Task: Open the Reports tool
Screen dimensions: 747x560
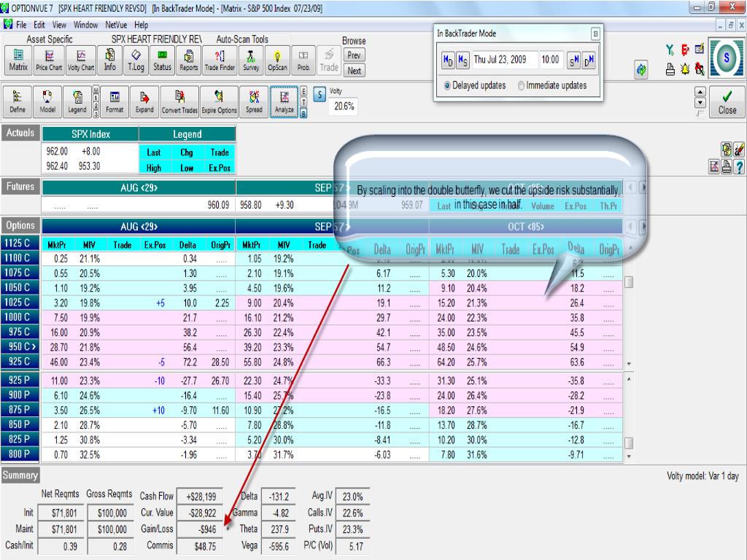Action: pyautogui.click(x=189, y=60)
